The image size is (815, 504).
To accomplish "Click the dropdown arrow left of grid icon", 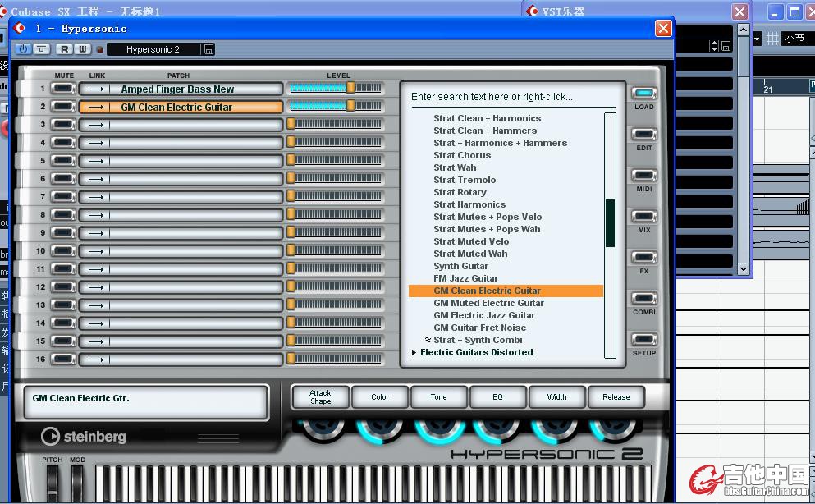I will click(757, 39).
